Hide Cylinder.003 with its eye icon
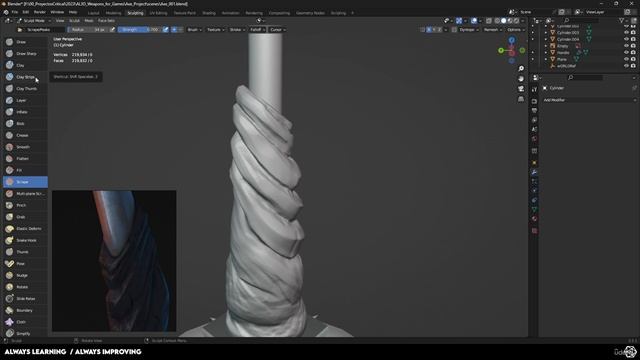The width and height of the screenshot is (640, 360). pos(626,33)
